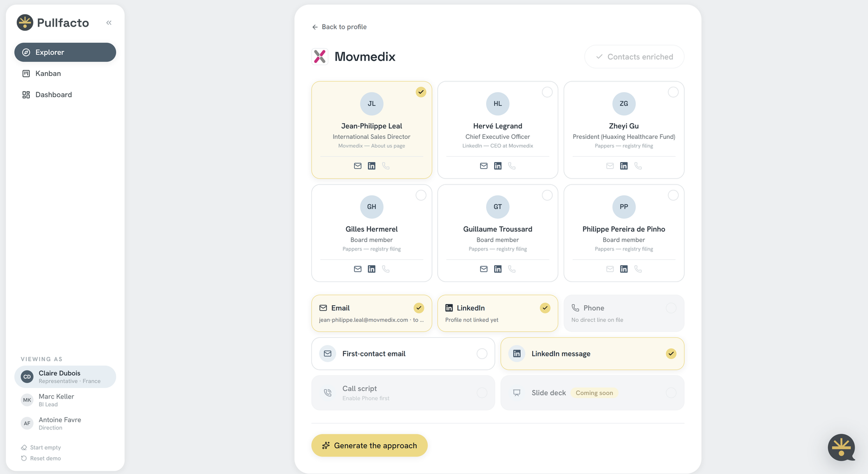
Task: Click the Reset demo link
Action: pos(41,458)
